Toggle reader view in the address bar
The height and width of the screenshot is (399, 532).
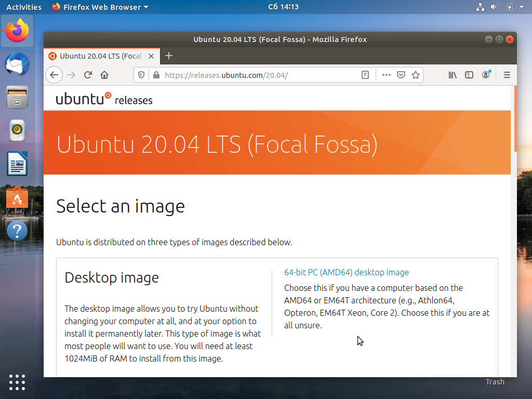click(x=365, y=75)
